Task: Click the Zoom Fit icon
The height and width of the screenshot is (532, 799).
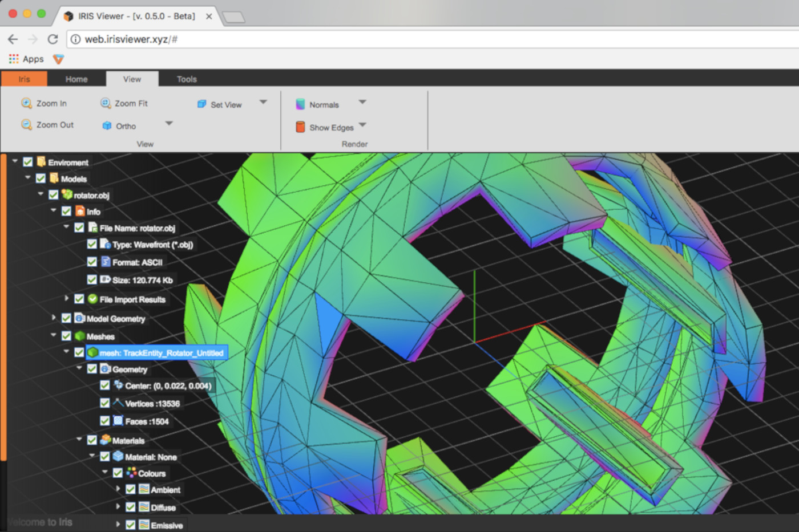Action: [106, 103]
